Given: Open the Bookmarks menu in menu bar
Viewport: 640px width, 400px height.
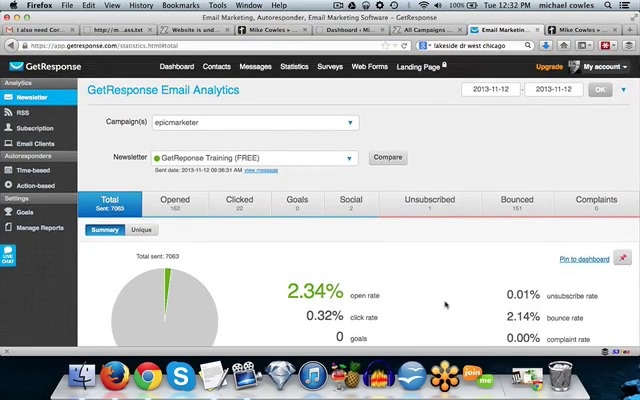Looking at the screenshot, I should (181, 5).
